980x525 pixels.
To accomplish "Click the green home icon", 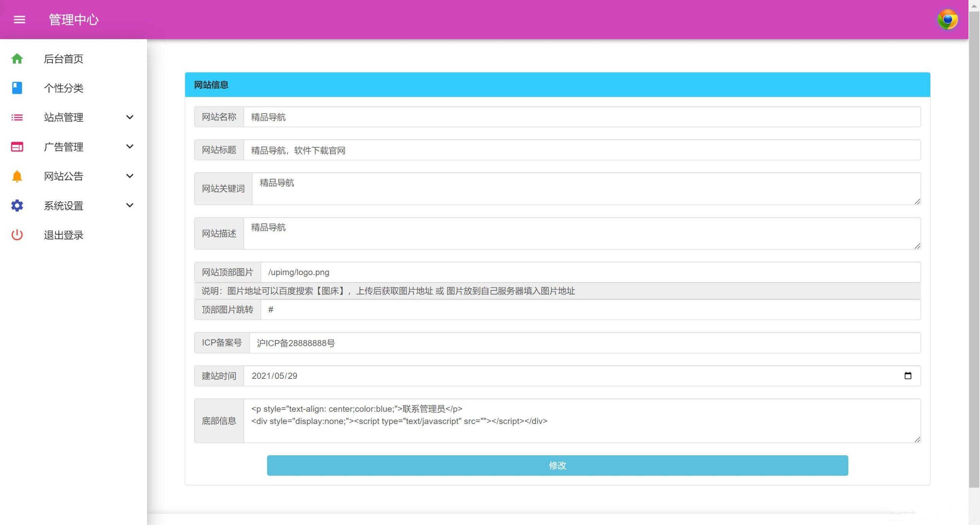I will point(17,59).
